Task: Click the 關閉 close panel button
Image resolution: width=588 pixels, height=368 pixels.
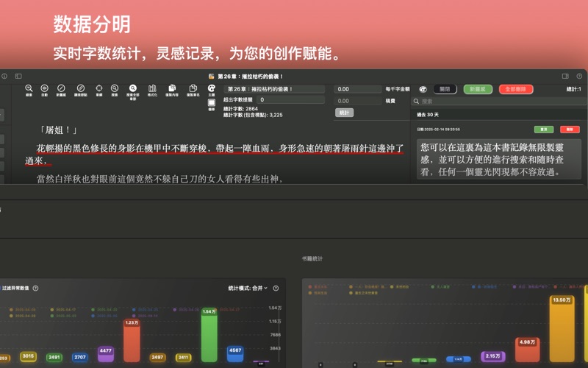Action: tap(445, 89)
